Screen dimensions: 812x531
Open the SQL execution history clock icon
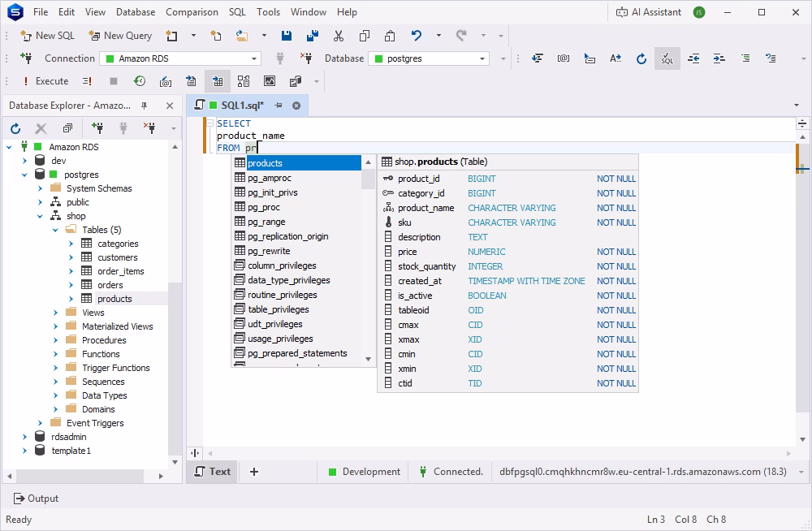coord(140,81)
